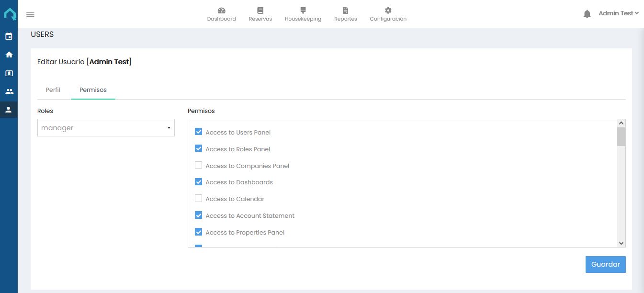The image size is (644, 293).
Task: Click the Guardar button
Action: tap(605, 264)
